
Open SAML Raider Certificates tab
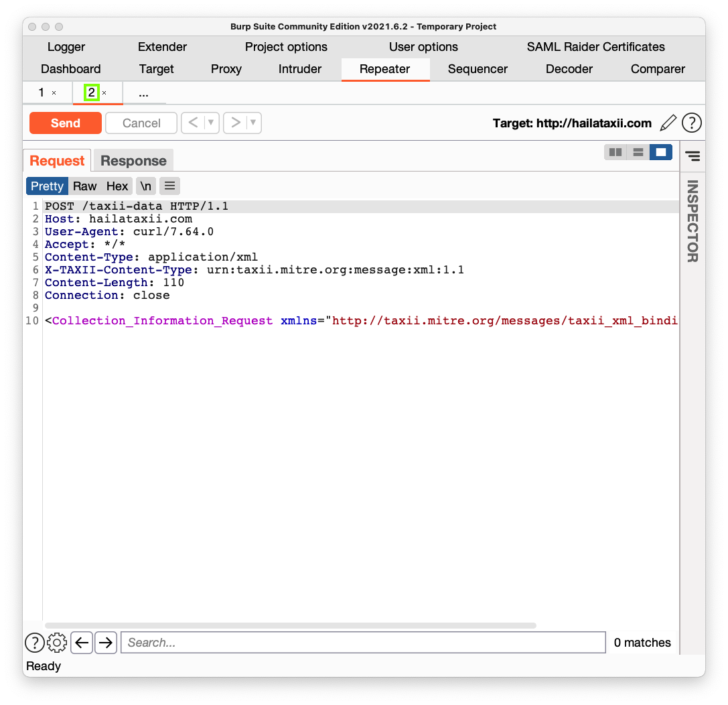595,47
